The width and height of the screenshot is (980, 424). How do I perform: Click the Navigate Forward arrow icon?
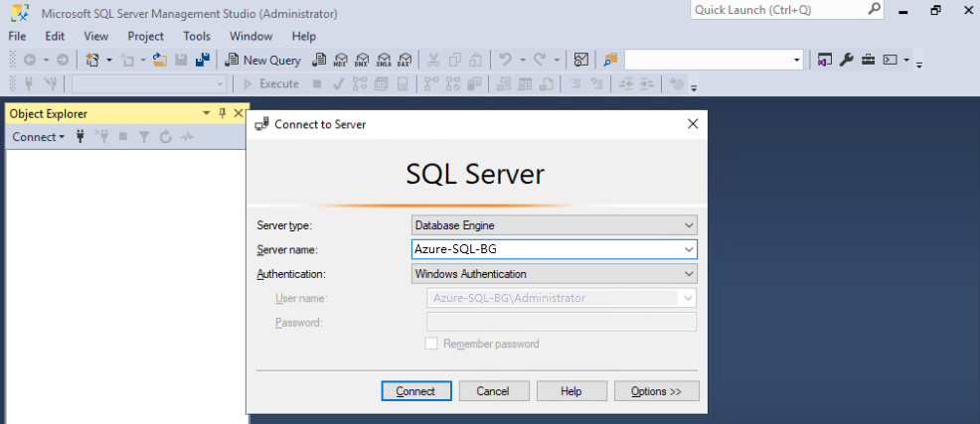click(x=63, y=60)
